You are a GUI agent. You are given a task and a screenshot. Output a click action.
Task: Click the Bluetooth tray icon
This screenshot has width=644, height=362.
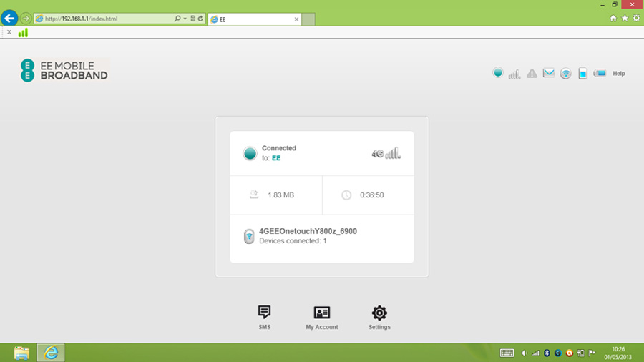[x=547, y=353]
